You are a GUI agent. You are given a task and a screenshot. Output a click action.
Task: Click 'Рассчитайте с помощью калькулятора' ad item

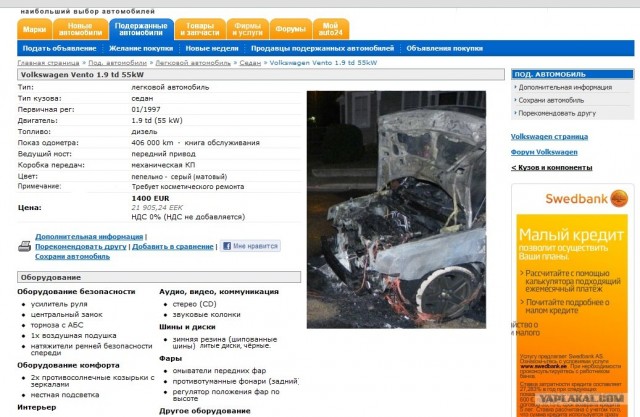click(573, 281)
